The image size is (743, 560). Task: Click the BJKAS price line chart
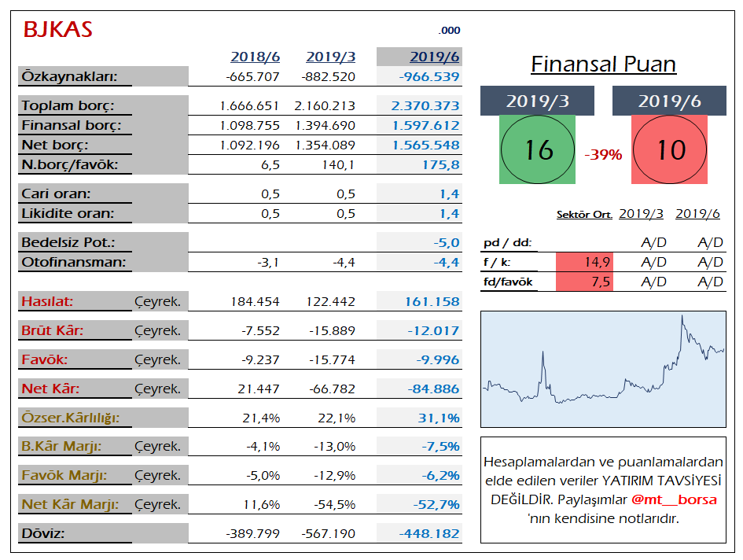[x=603, y=370]
